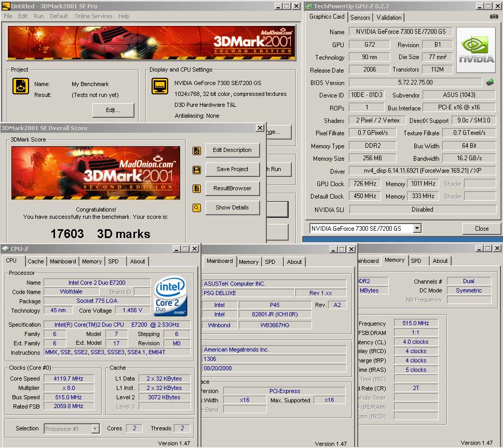Viewport: 503px width, 448px height.
Task: Click the Level 2 cache value 3072 KBytes
Action: [164, 397]
